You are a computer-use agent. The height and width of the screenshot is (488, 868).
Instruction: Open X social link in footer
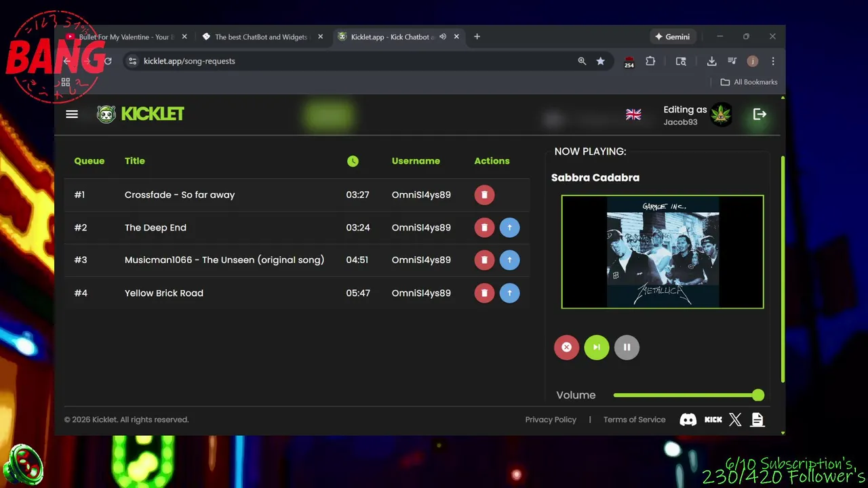point(735,420)
